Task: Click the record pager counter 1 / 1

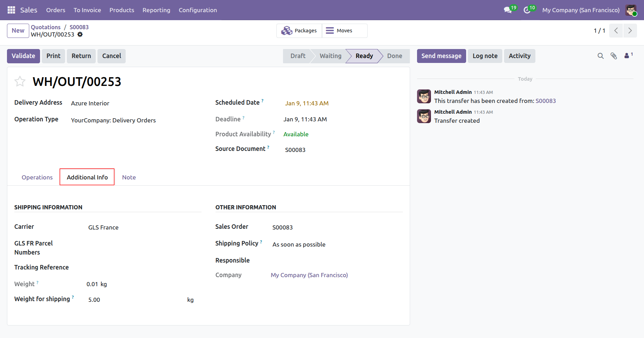Action: pos(599,31)
